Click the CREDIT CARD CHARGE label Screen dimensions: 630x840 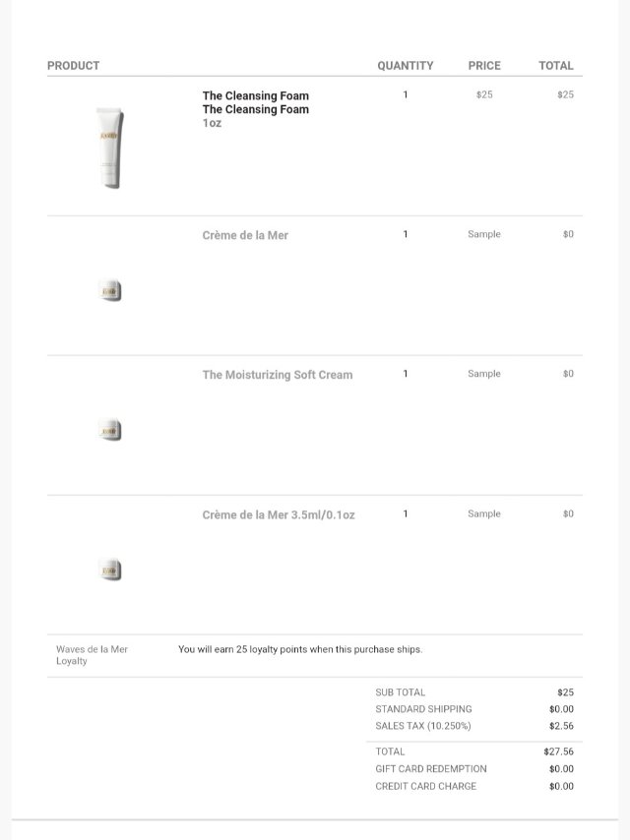(x=425, y=786)
